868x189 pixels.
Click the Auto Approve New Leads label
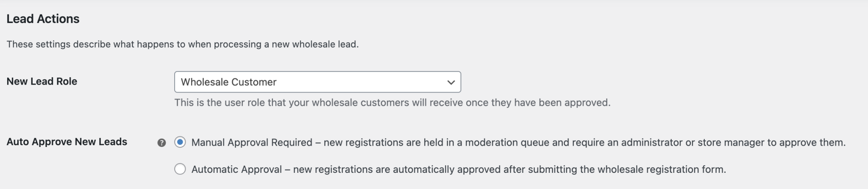pos(67,142)
